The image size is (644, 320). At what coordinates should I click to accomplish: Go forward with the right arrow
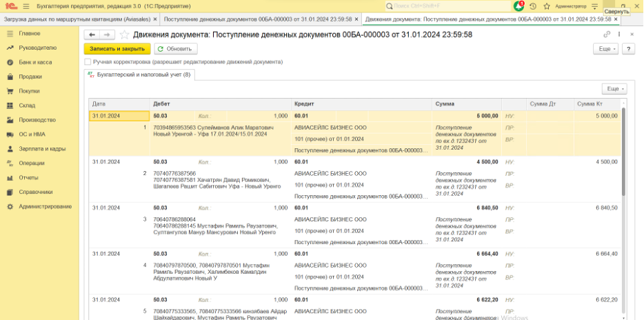107,35
